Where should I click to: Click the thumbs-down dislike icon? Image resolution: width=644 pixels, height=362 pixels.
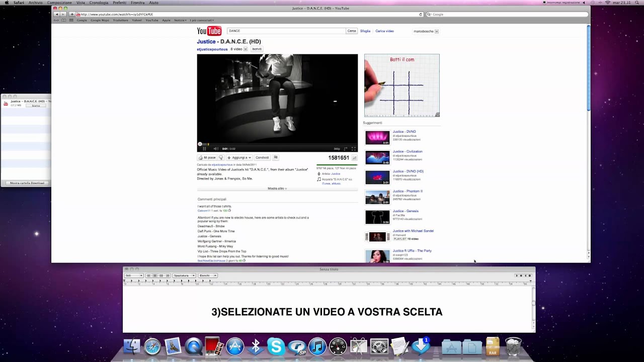pos(220,157)
